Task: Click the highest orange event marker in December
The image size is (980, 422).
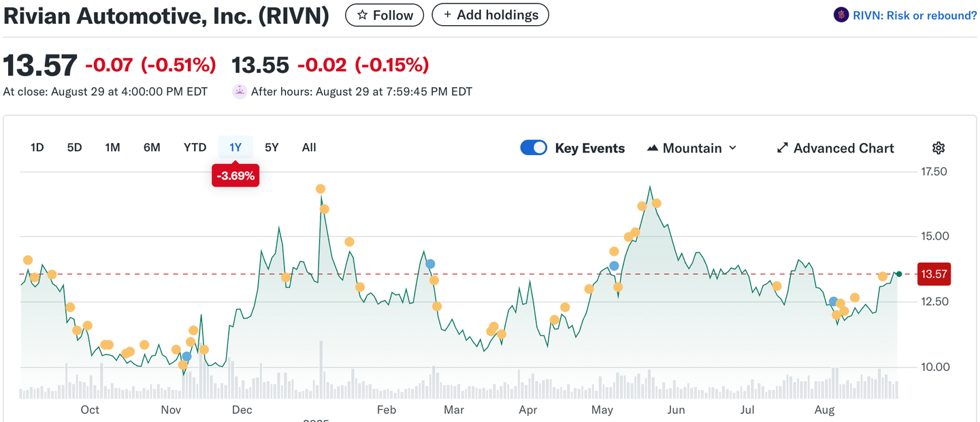Action: click(x=321, y=189)
